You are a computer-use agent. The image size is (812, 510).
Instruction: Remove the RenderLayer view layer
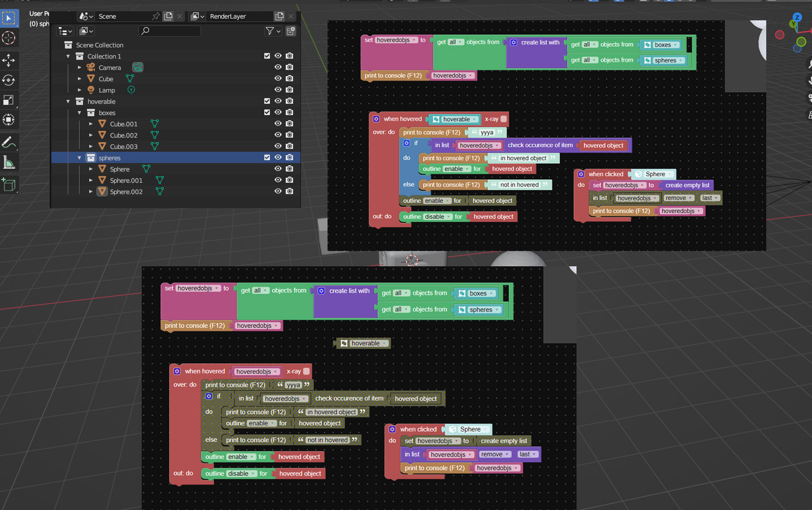(291, 16)
